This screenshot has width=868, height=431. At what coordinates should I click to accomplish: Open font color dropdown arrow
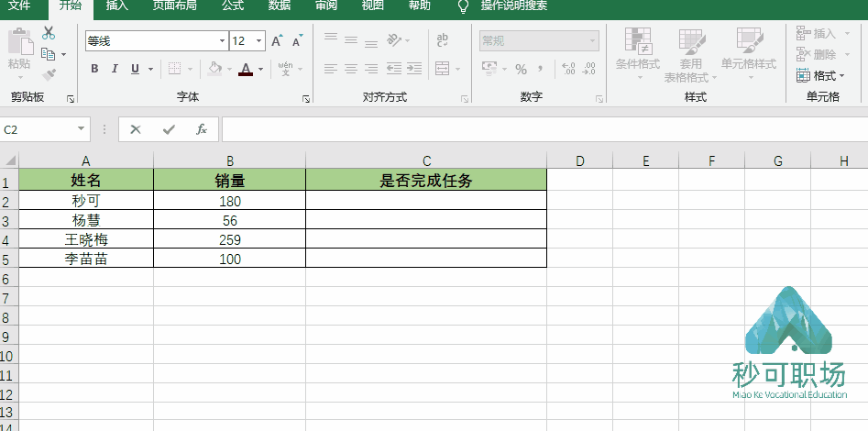pos(260,70)
